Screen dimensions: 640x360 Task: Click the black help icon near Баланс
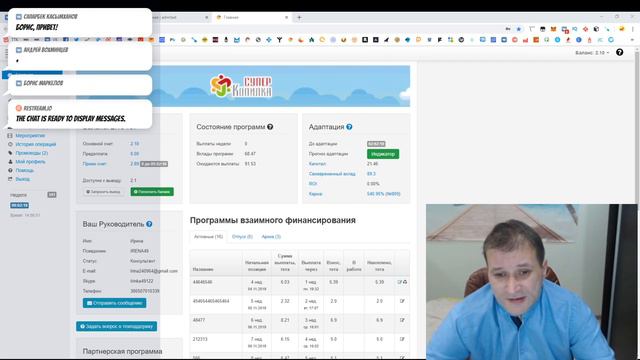[620, 52]
